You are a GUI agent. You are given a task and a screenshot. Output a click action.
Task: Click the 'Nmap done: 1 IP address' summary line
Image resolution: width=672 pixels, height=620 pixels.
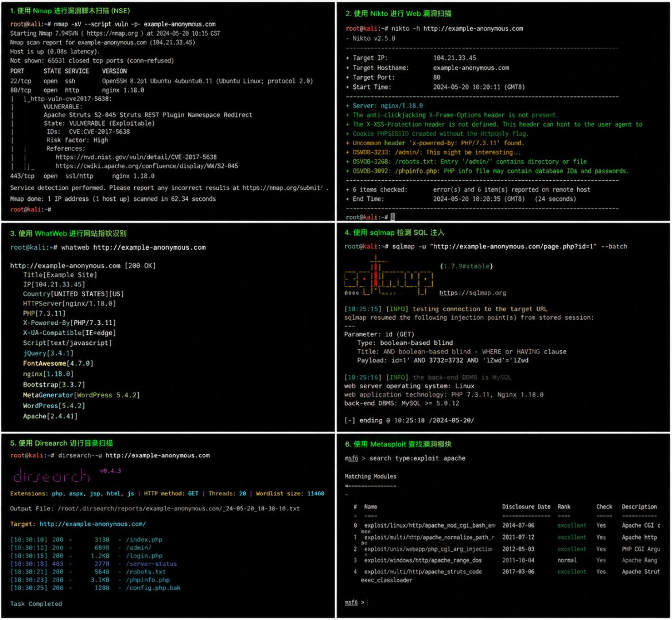click(113, 199)
